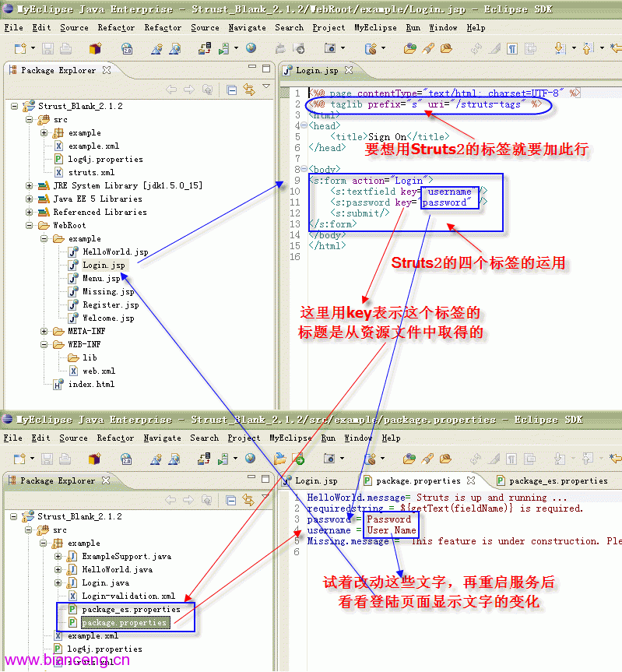Select Welcome.jsp file in tree
622x672 pixels.
pyautogui.click(x=108, y=318)
